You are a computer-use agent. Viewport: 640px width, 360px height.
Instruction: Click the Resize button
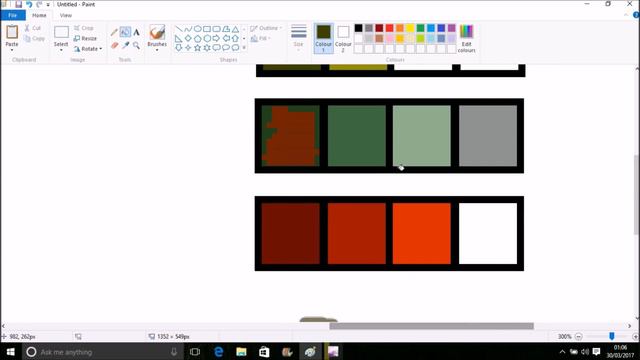tap(85, 38)
